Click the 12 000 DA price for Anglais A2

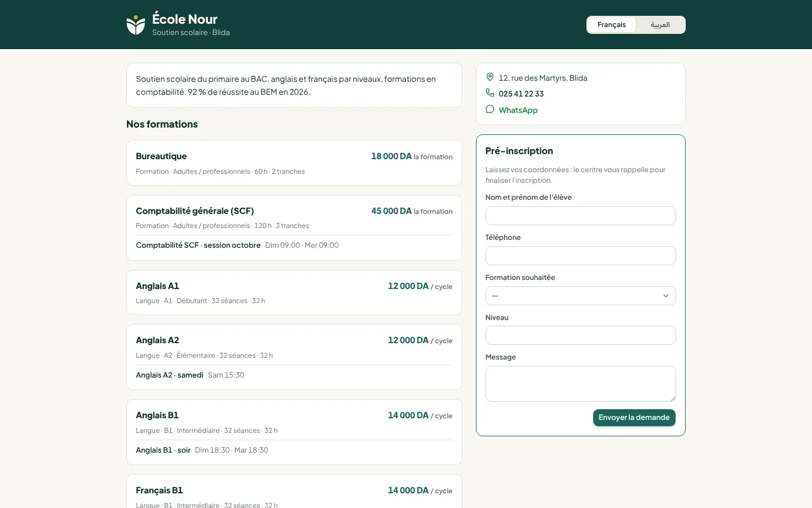(408, 340)
